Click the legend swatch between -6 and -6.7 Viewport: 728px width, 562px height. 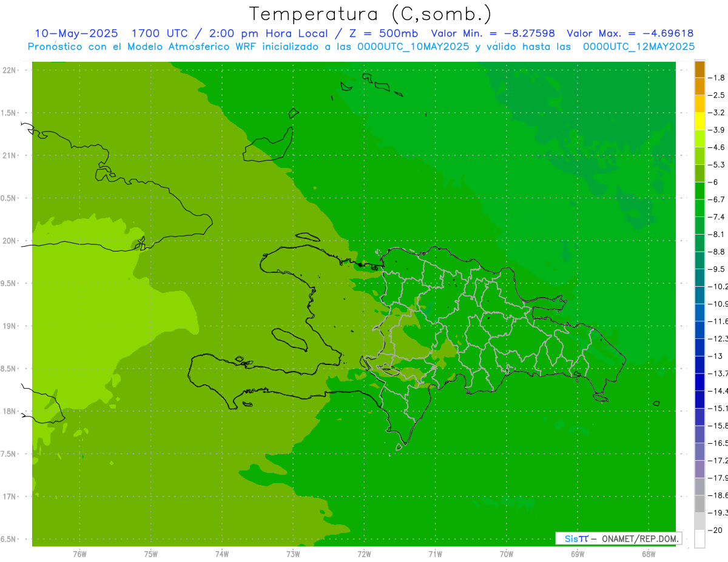699,190
